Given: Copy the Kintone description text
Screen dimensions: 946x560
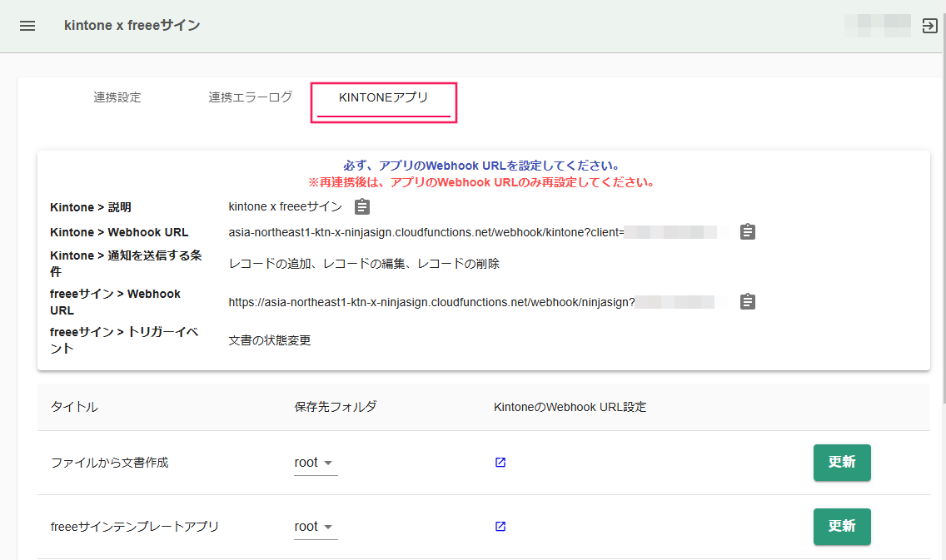Looking at the screenshot, I should (362, 206).
